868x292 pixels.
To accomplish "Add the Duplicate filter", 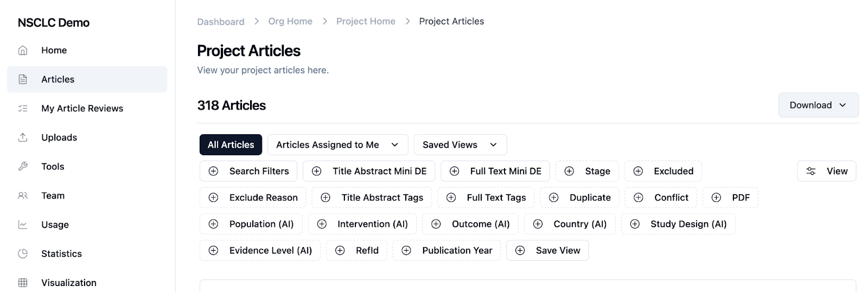I will [579, 198].
